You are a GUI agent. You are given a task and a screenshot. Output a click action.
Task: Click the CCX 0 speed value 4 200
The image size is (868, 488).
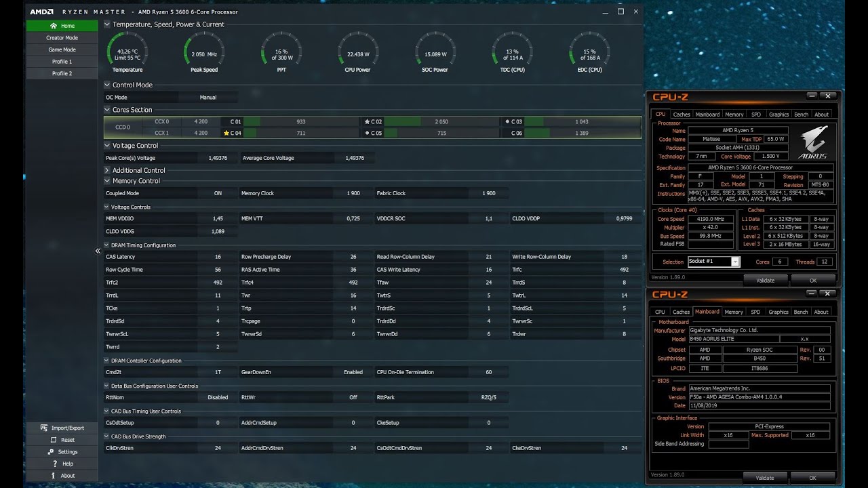[201, 122]
